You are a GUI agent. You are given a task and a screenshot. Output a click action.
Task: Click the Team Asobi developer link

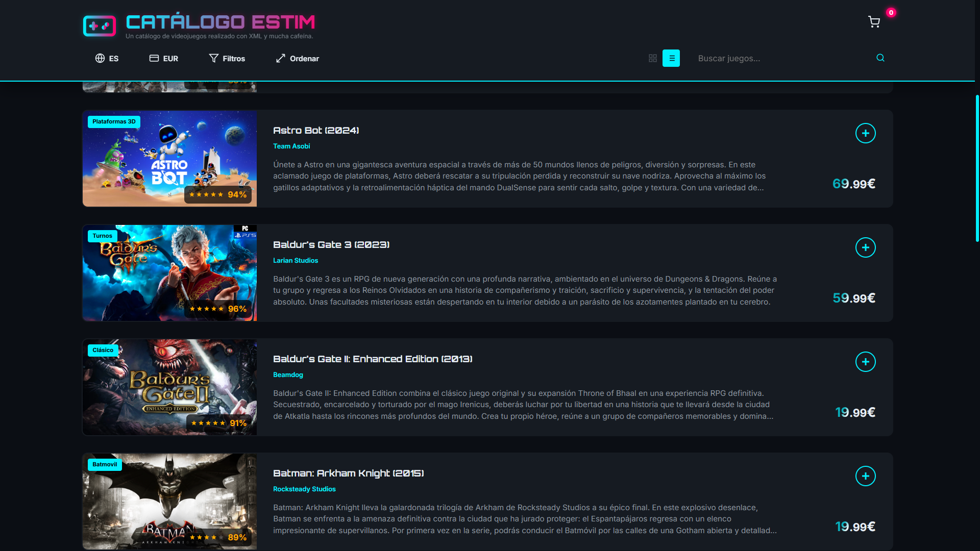[291, 146]
